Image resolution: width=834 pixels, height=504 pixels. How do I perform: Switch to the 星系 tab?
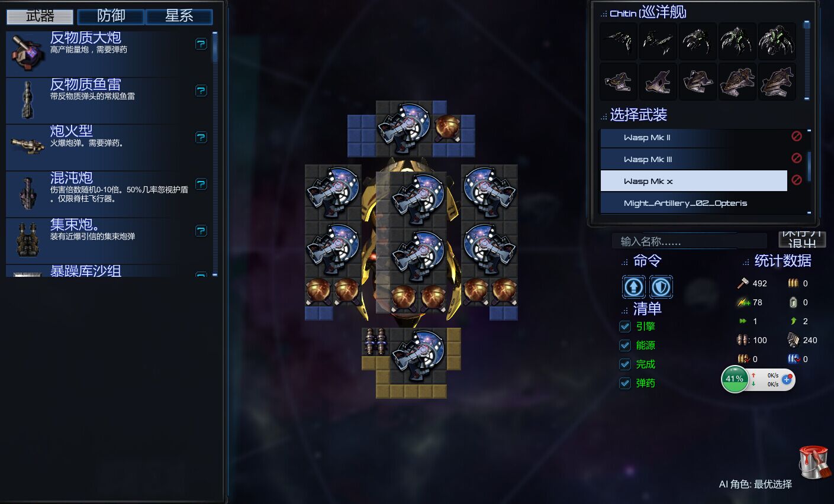coord(179,16)
